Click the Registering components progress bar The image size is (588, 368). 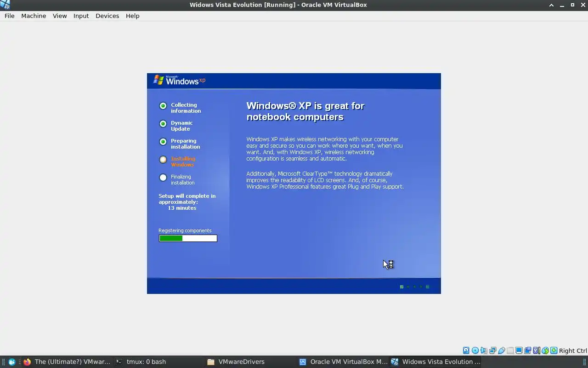[x=188, y=238]
